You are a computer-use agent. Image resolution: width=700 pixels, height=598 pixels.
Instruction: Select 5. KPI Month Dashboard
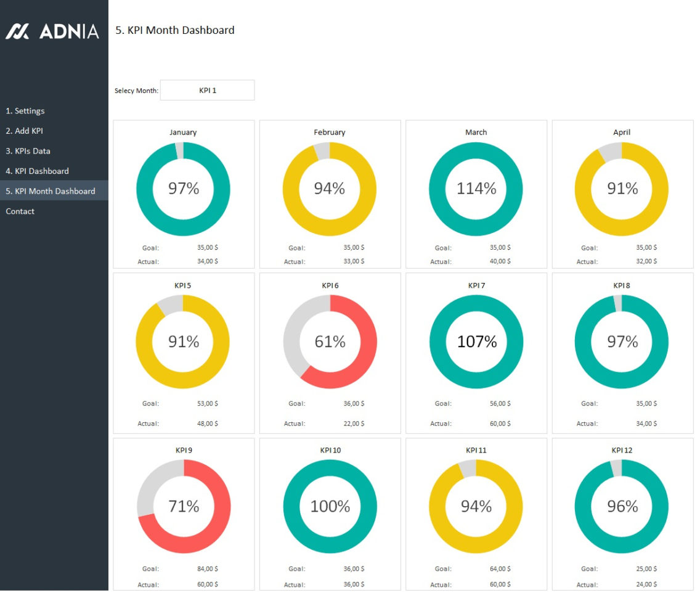[x=49, y=191]
